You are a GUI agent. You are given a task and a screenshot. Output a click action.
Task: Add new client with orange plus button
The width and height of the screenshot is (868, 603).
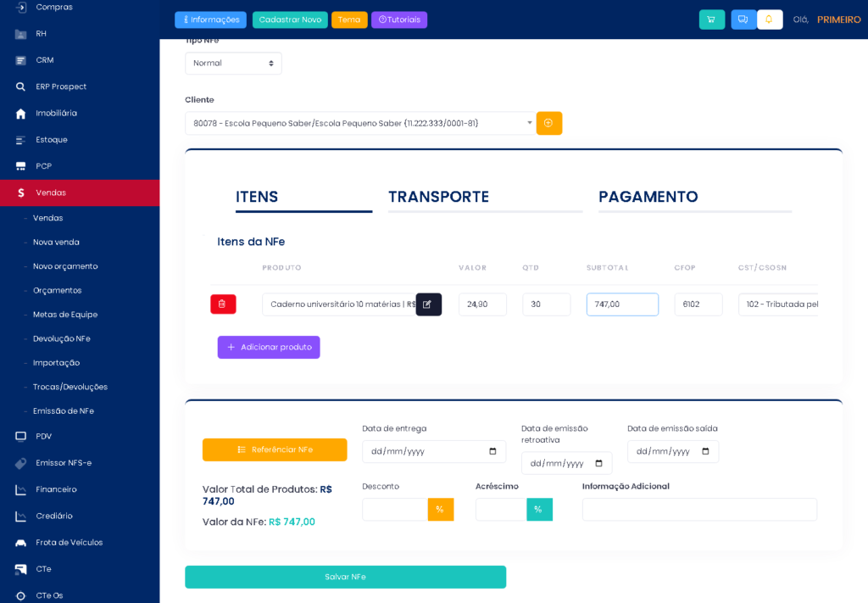(x=548, y=123)
